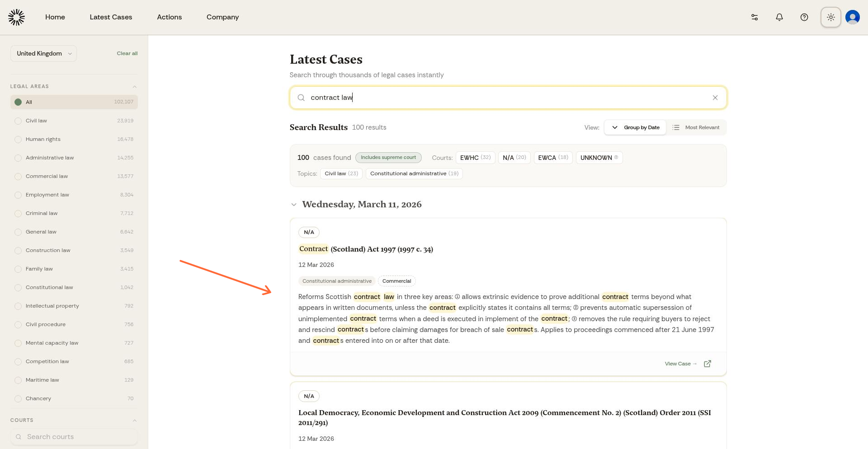Click the magnifying glass in the search bar
Image resolution: width=868 pixels, height=449 pixels.
[x=301, y=98]
